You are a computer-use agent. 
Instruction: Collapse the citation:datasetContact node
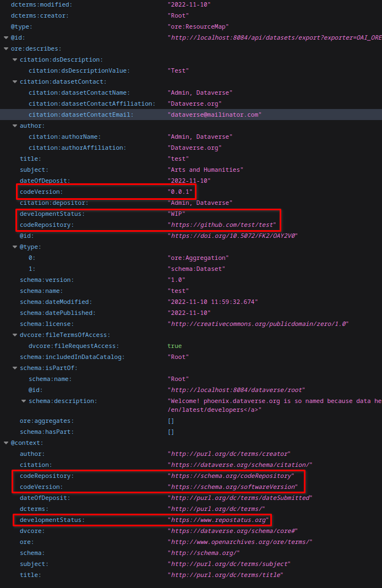click(15, 81)
